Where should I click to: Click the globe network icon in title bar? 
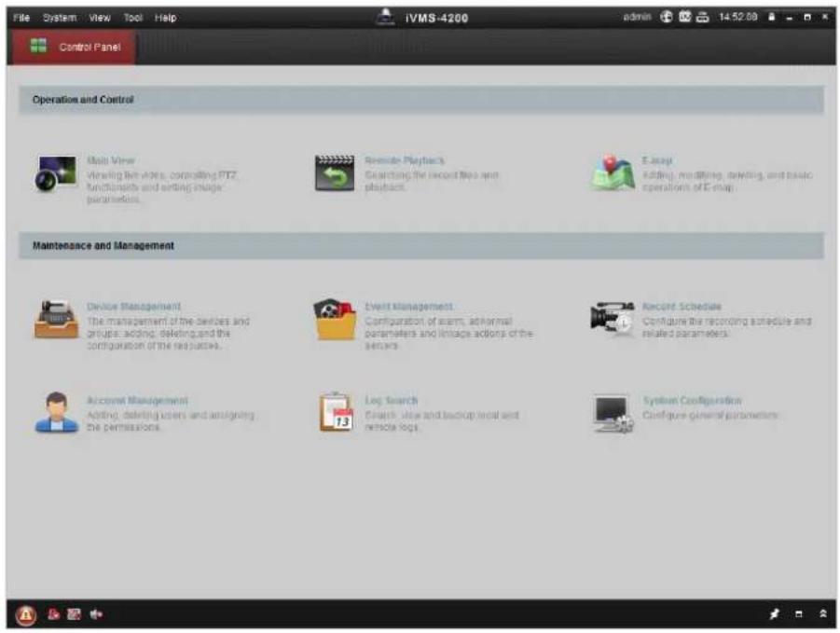(666, 17)
